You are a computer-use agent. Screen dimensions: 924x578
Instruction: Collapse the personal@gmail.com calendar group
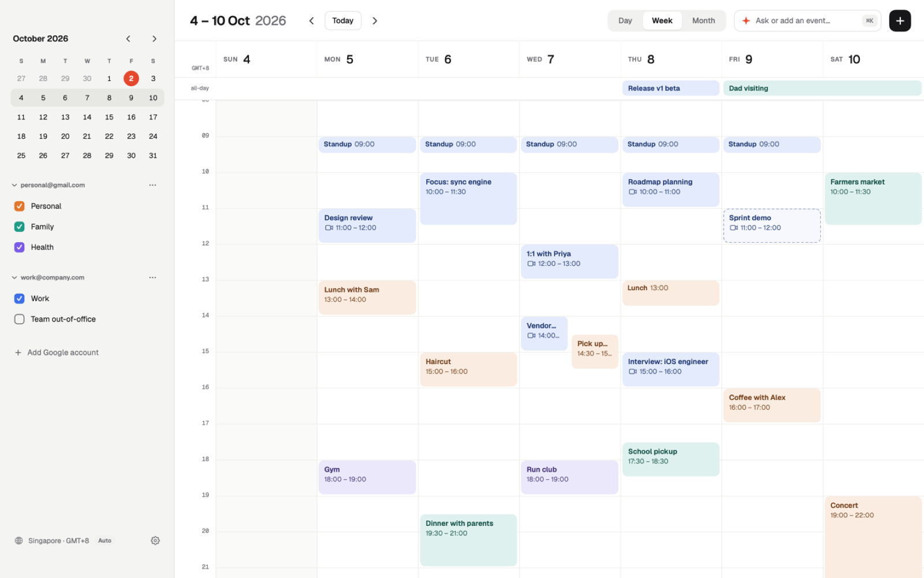pos(14,185)
